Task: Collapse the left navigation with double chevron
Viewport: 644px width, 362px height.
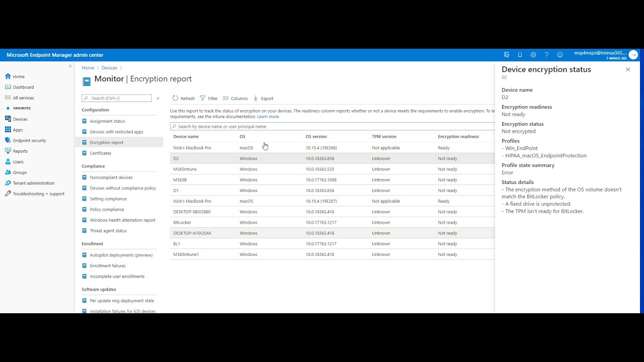Action: point(70,66)
